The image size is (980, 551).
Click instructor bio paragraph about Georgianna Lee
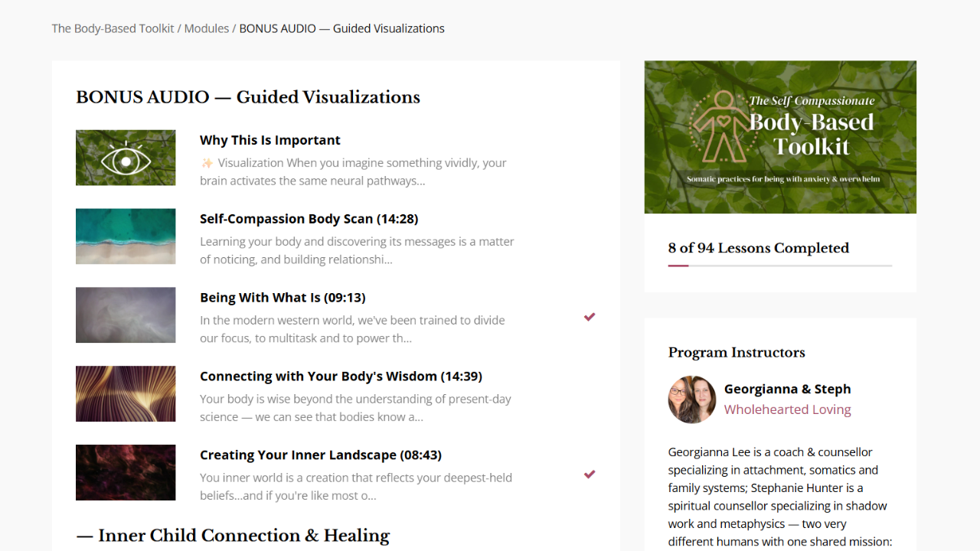pos(780,497)
